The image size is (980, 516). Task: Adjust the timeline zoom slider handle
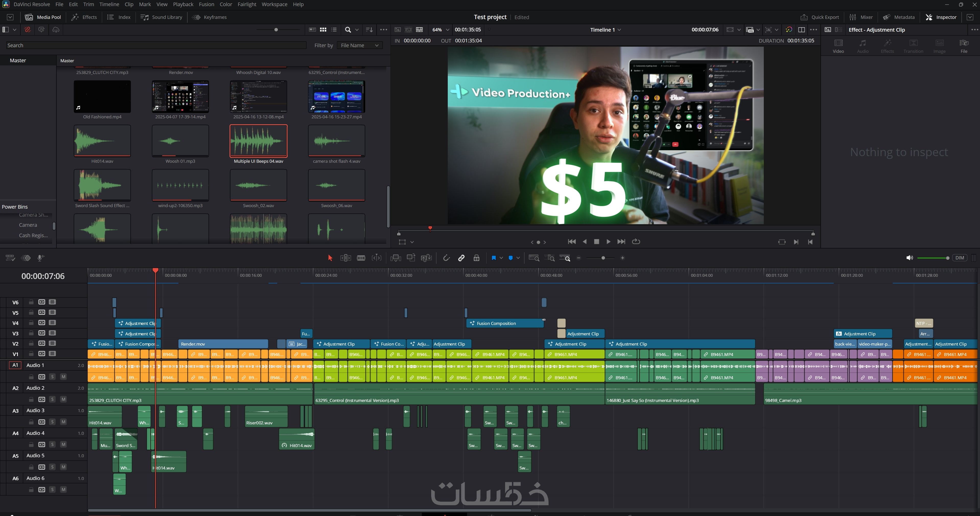(603, 258)
